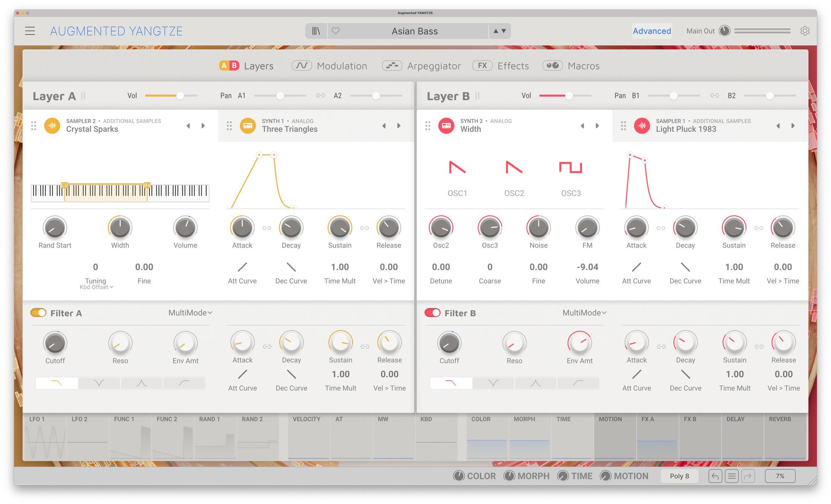This screenshot has height=504, width=831.
Task: Choose band-pass filter type in Filter B
Action: 536,383
